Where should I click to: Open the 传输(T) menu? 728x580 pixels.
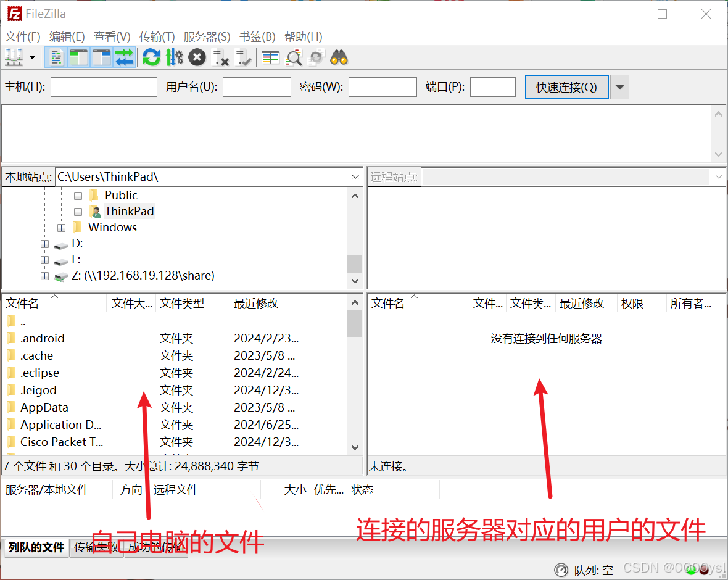pos(157,36)
